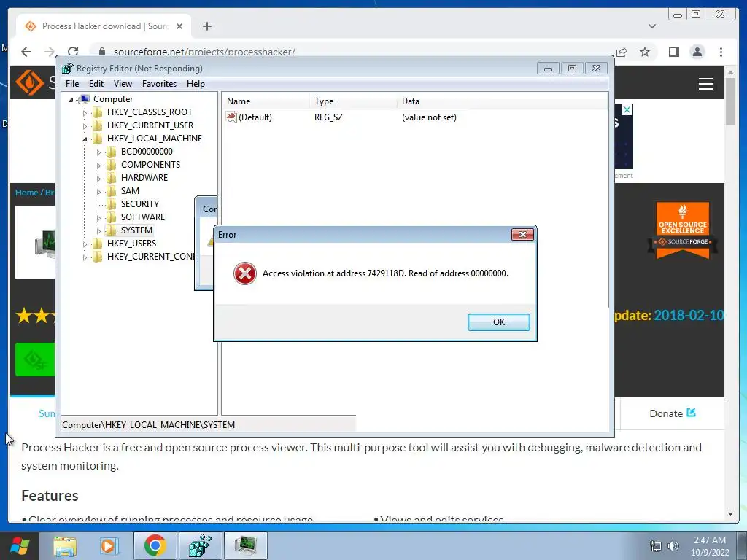Click HKEY_CLASSES_ROOT folder icon
Screen dimensions: 747x560
(x=97, y=112)
